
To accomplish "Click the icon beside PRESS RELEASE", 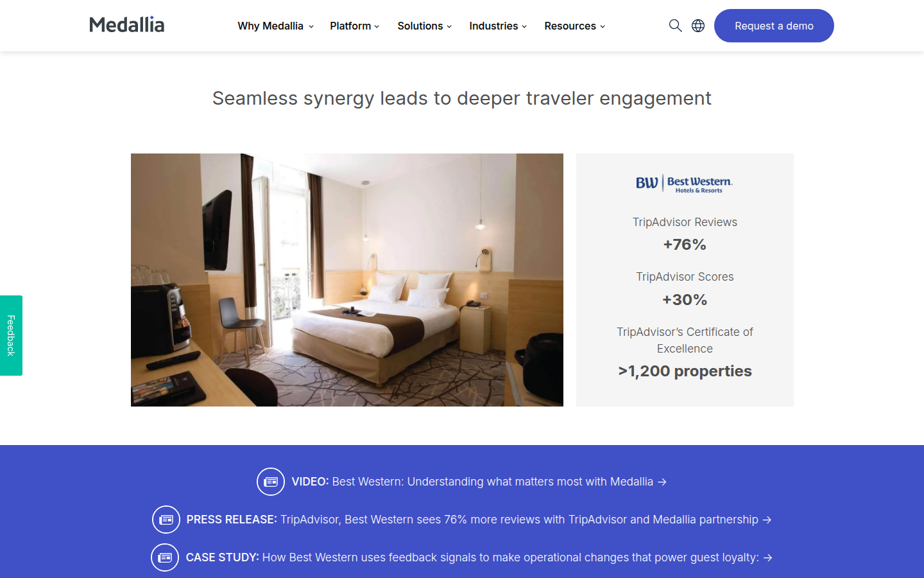I will point(166,520).
